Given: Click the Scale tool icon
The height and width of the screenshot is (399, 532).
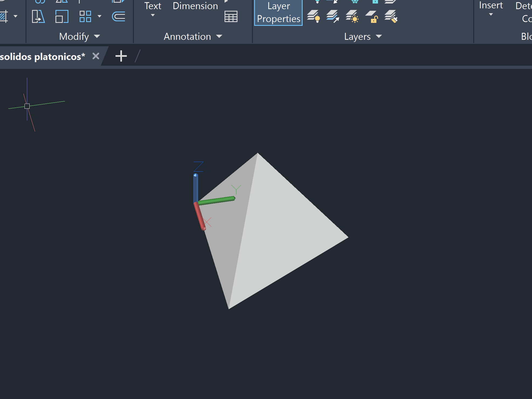Looking at the screenshot, I should (x=62, y=16).
